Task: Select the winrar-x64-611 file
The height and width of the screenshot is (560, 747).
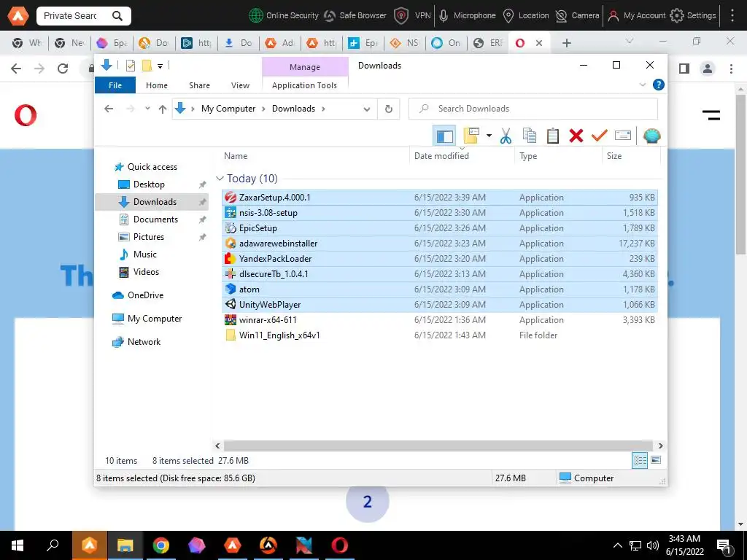Action: pyautogui.click(x=439, y=320)
